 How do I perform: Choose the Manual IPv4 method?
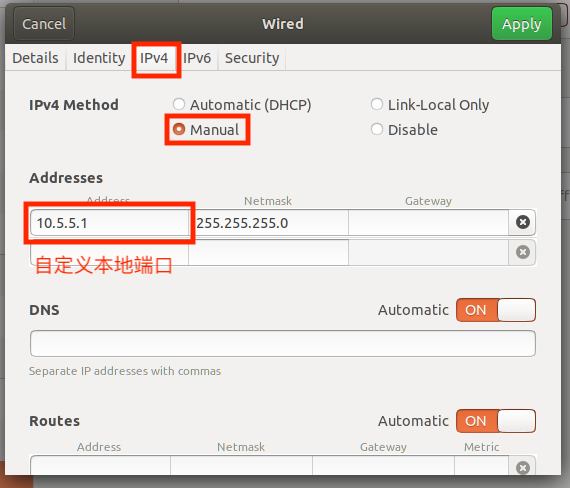[x=206, y=130]
